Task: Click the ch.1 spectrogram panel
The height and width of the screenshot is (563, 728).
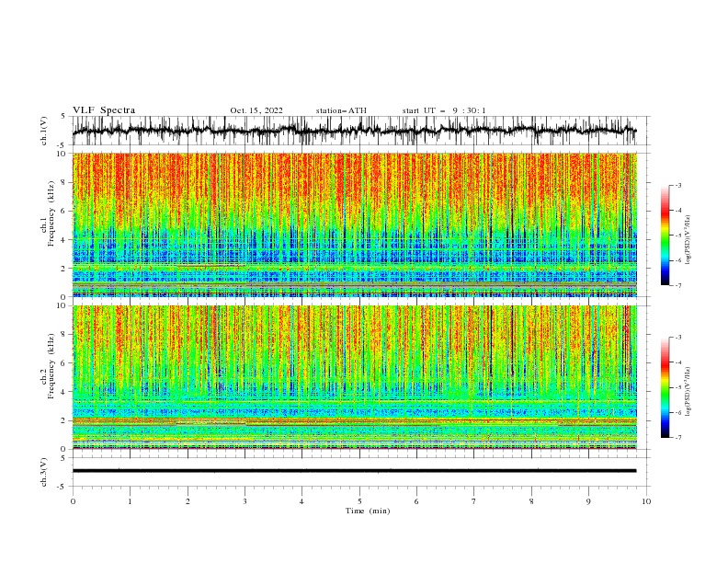Action: 354,224
